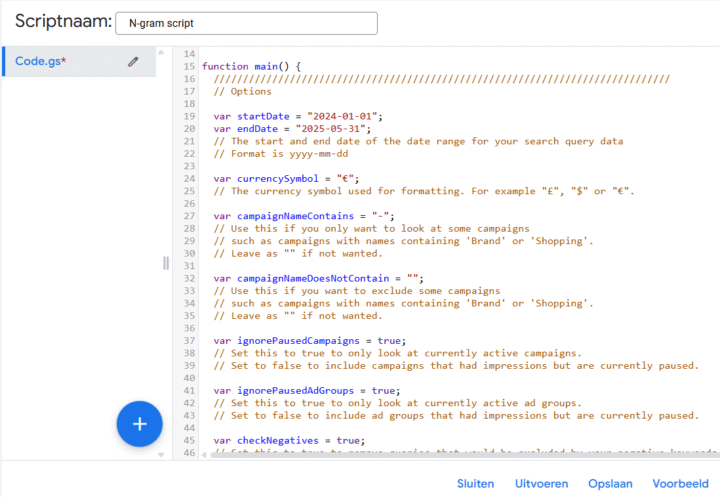Click the file list scroll down arrow
This screenshot has width=720, height=500.
tap(161, 455)
